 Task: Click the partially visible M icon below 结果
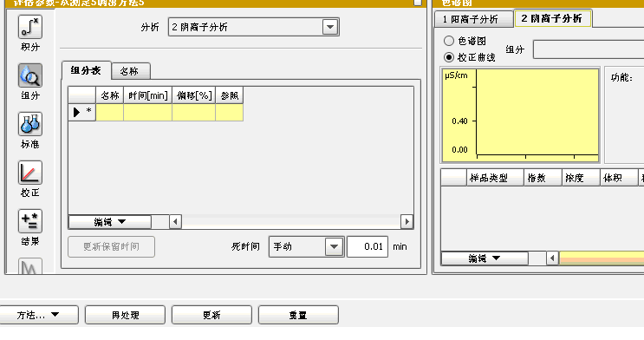point(30,266)
